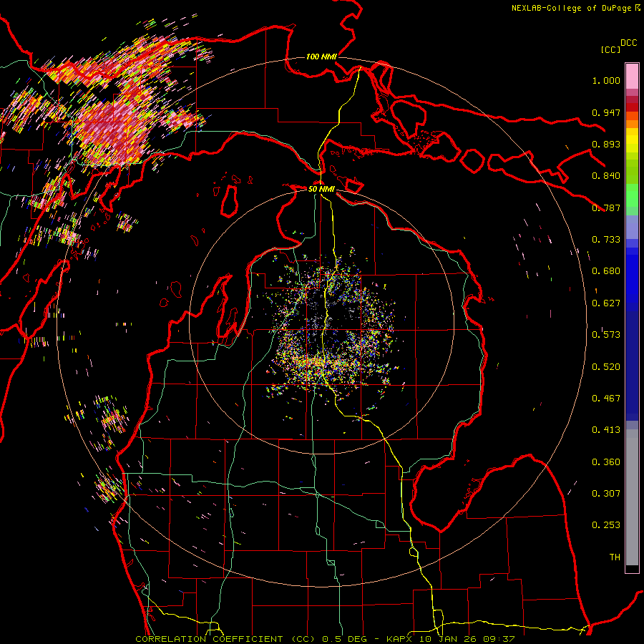This screenshot has height=644, width=644.
Task: Pick the periwinkle segment near 0.733
Action: 632,227
